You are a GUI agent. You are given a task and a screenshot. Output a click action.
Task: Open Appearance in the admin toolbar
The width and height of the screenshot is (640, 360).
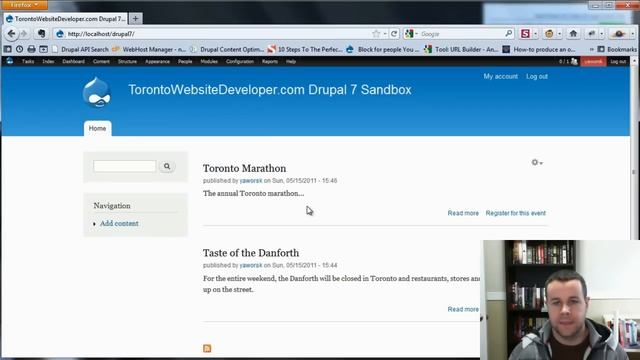157,62
